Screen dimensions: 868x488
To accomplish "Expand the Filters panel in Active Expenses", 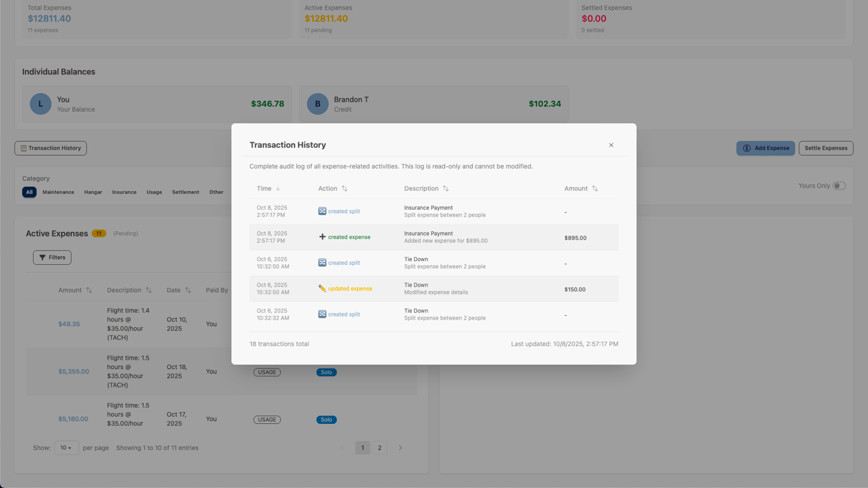I will pos(51,257).
